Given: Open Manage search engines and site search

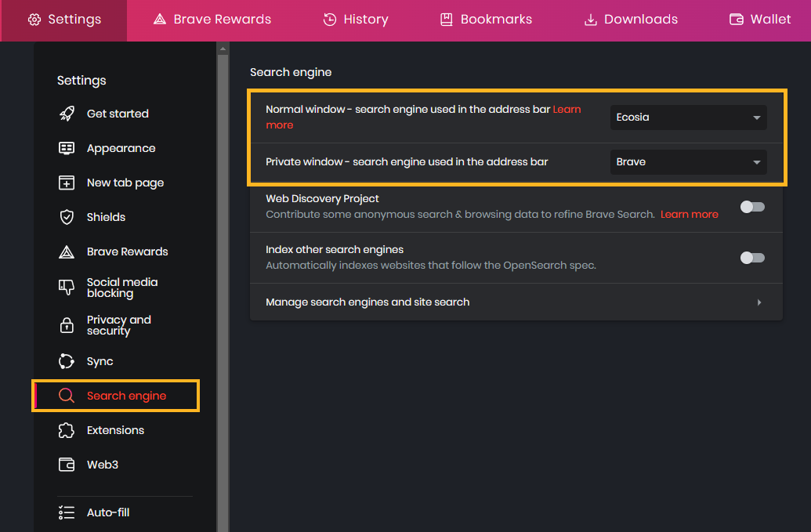Looking at the screenshot, I should pyautogui.click(x=516, y=302).
